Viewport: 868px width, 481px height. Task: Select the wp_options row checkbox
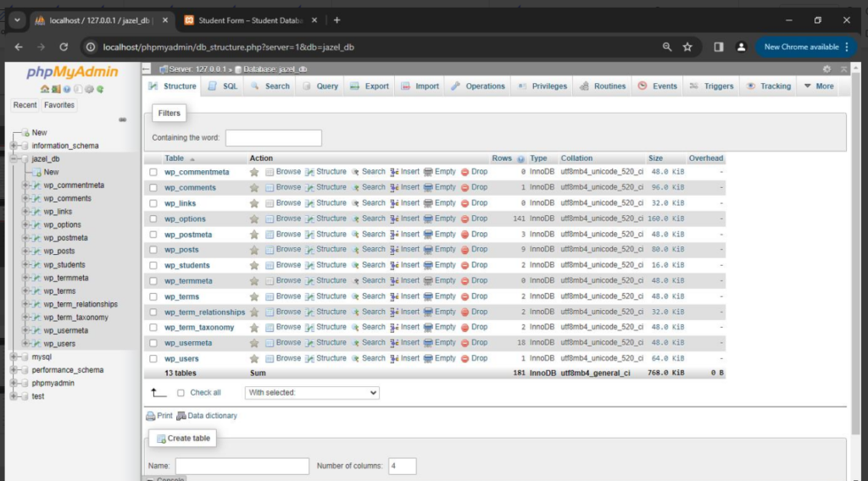click(153, 219)
